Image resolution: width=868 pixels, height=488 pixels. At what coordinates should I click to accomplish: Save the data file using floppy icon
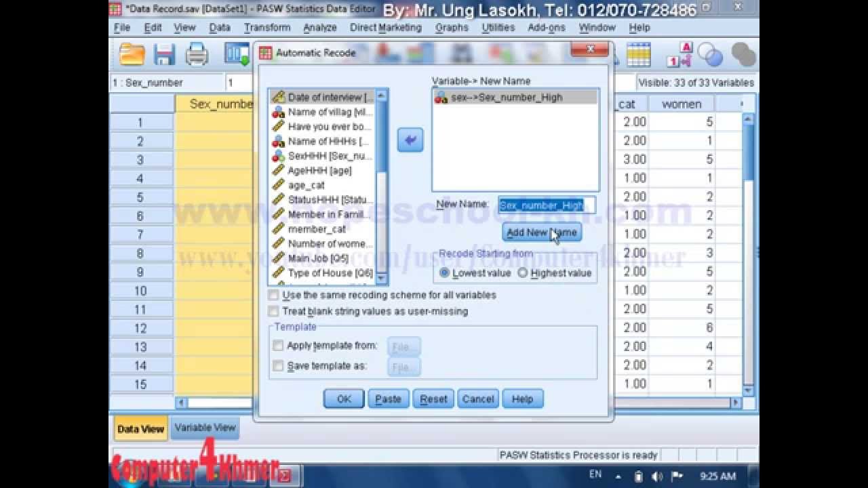pos(164,54)
